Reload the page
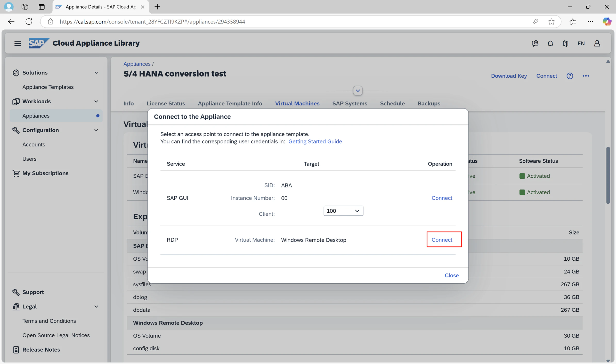 (29, 21)
